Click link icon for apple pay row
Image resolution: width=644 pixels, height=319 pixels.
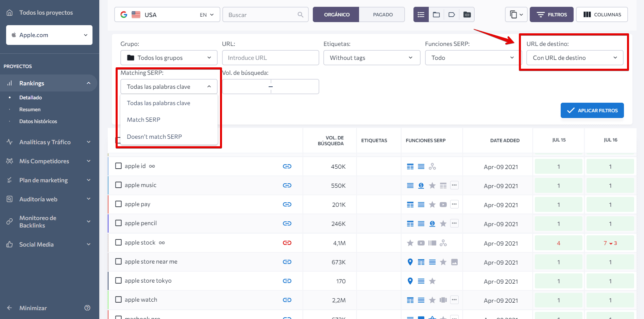pos(287,204)
